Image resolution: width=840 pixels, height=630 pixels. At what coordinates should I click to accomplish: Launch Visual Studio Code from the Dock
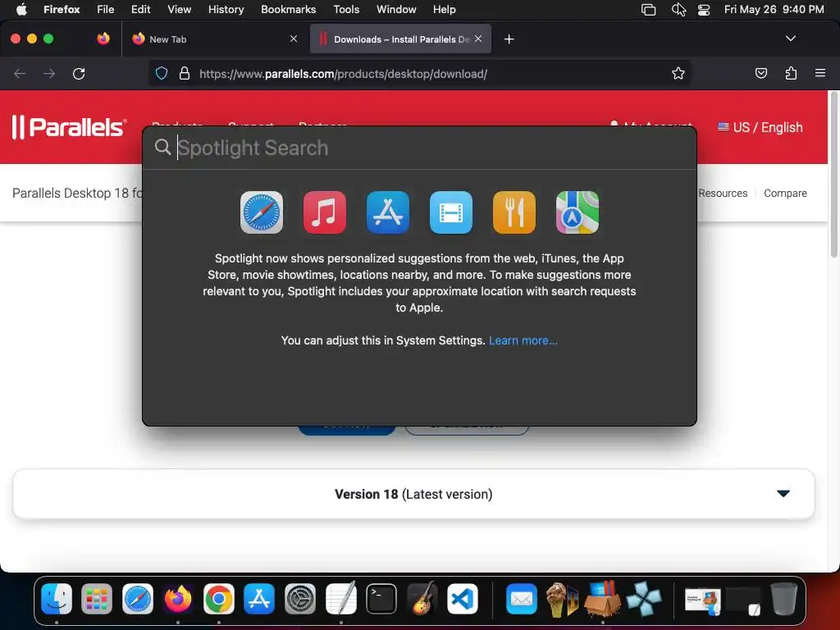tap(463, 599)
